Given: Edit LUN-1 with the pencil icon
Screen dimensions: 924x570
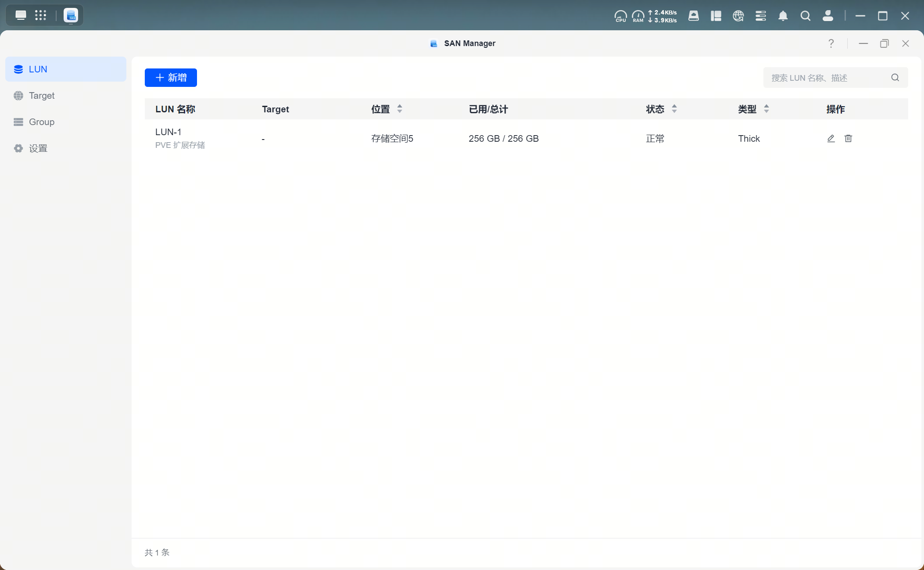Looking at the screenshot, I should coord(831,139).
